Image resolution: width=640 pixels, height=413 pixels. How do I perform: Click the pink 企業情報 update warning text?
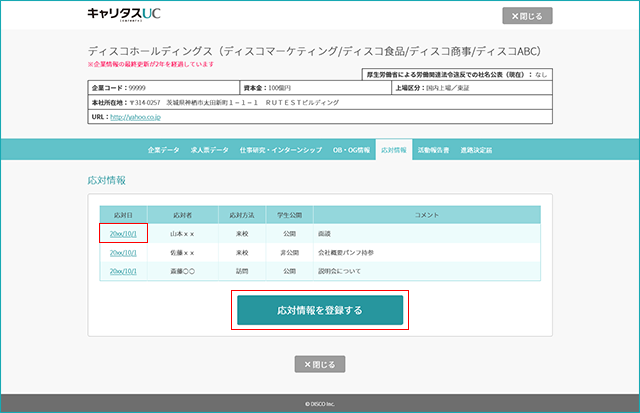click(x=151, y=64)
